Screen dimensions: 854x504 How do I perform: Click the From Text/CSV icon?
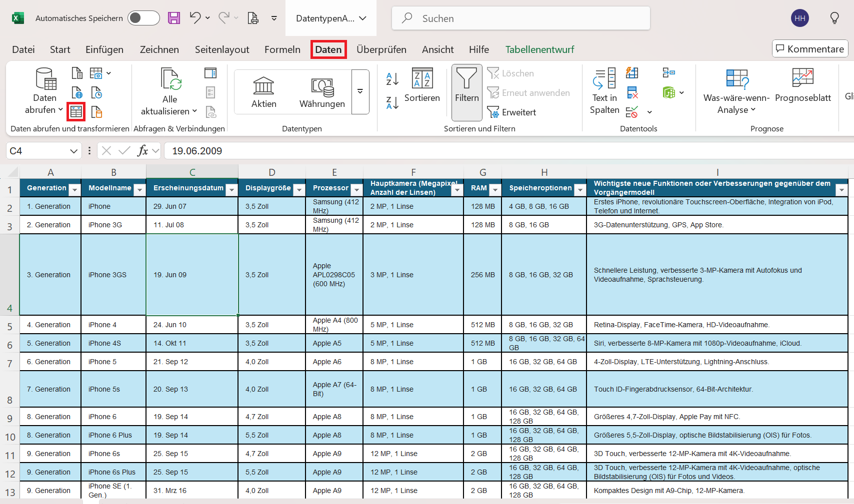77,73
